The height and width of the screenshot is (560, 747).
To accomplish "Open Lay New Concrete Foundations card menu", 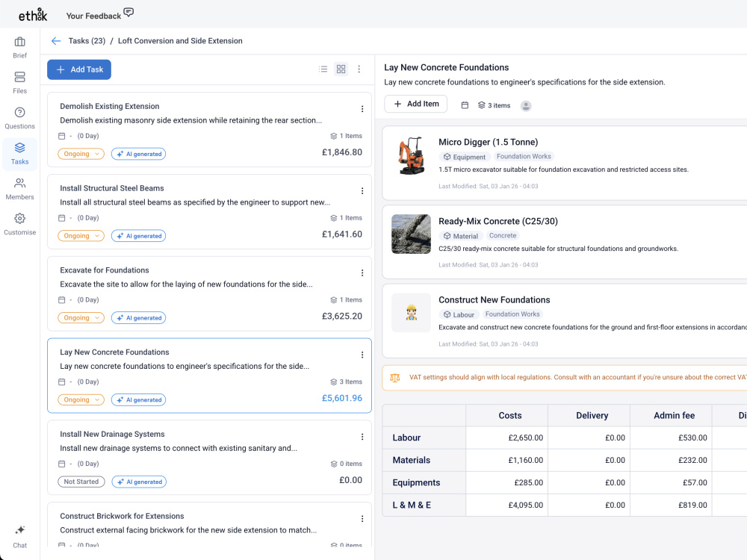I will point(362,355).
